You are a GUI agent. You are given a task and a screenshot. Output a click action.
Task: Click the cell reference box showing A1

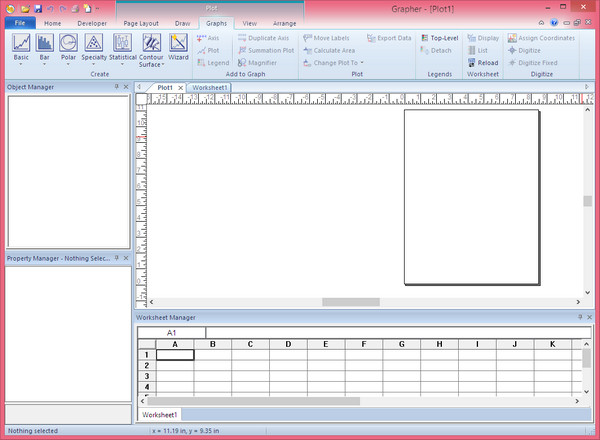tap(171, 332)
